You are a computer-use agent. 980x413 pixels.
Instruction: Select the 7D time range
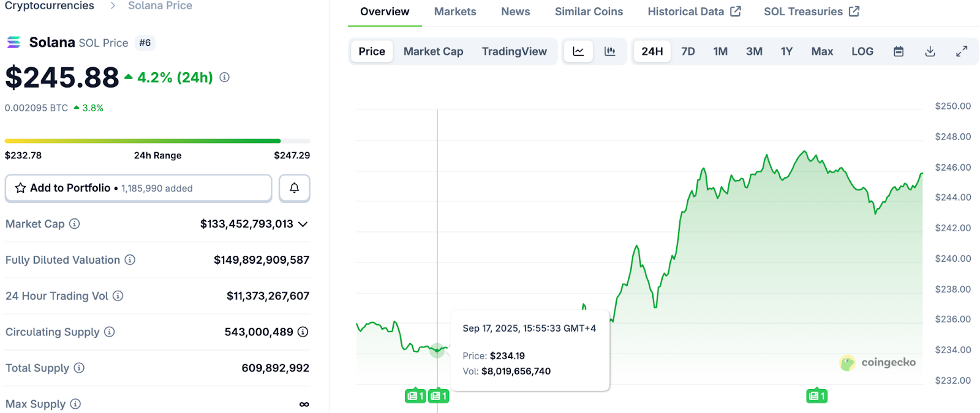click(688, 51)
